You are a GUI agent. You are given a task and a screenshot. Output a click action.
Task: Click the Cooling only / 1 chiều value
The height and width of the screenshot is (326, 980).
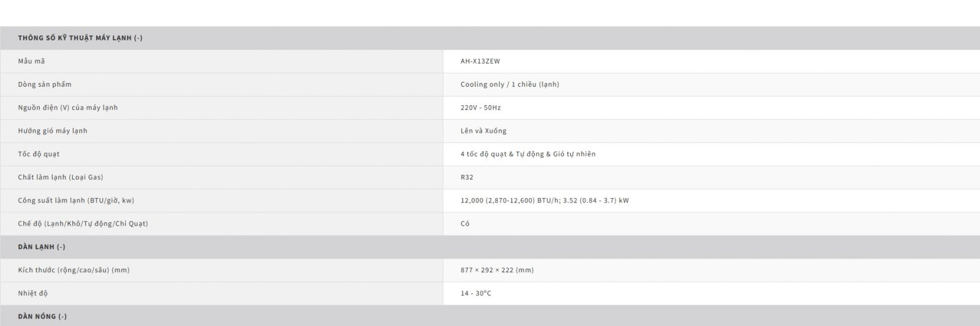[510, 84]
